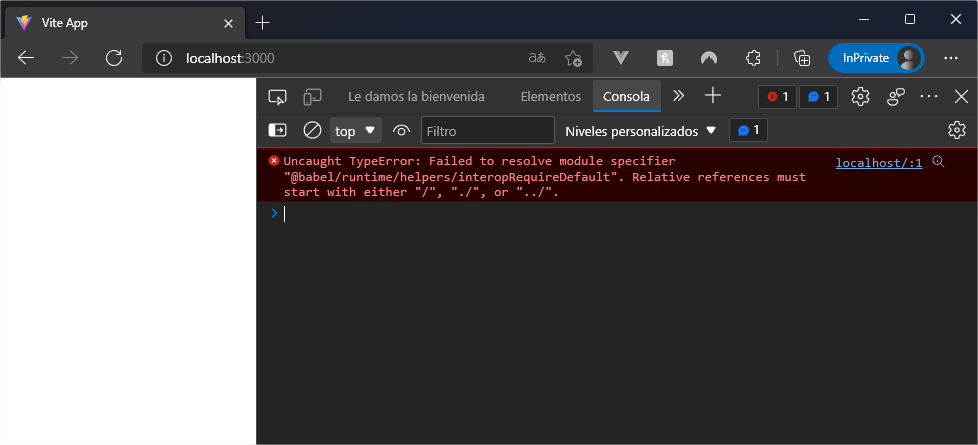The height and width of the screenshot is (445, 978).
Task: Add a new DevTools tool tab
Action: (712, 95)
